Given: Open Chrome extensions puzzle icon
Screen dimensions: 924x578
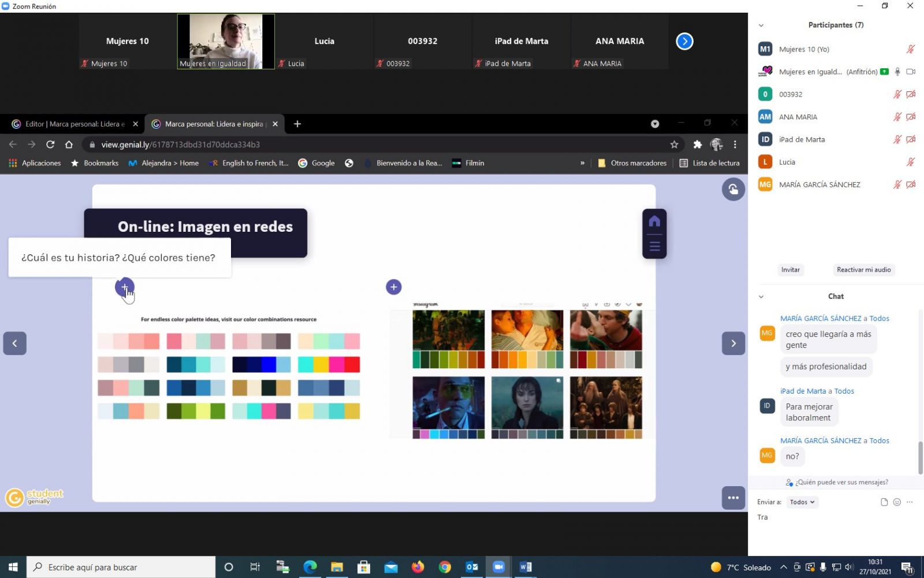Looking at the screenshot, I should coord(697,144).
